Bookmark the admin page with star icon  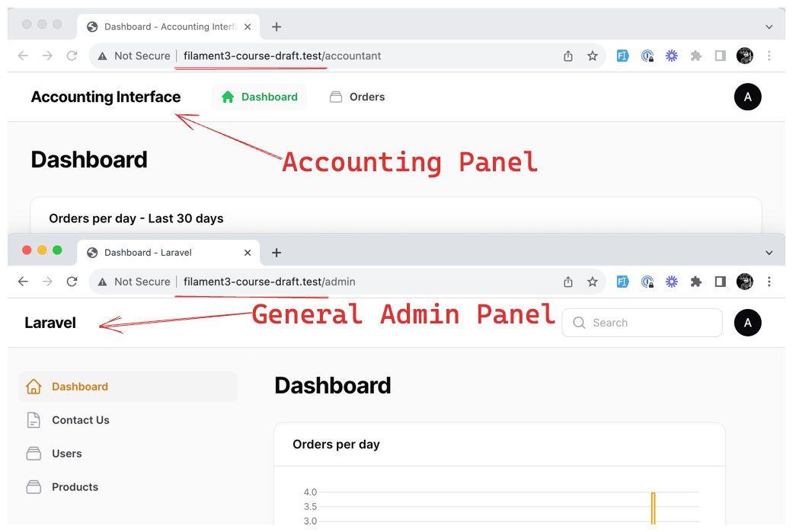[592, 282]
